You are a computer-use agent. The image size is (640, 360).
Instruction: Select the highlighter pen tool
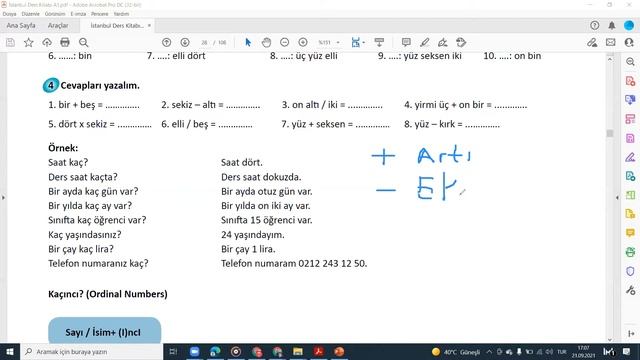click(424, 42)
